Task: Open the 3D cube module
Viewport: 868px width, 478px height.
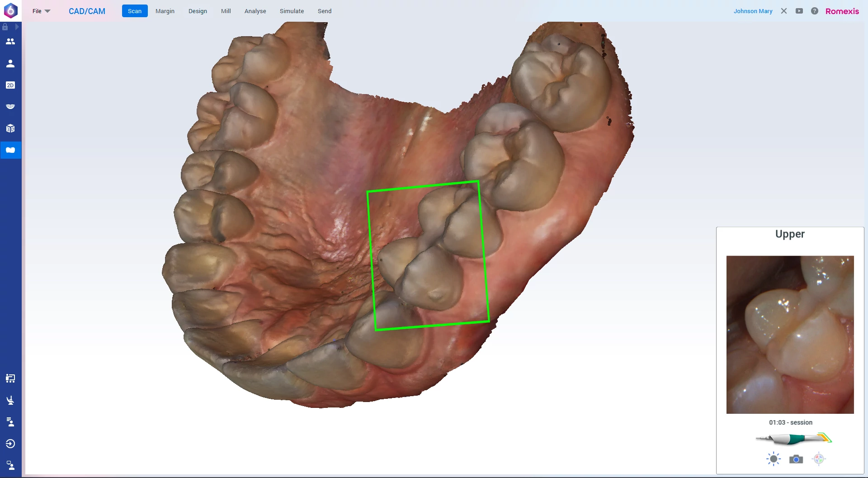Action: point(10,128)
